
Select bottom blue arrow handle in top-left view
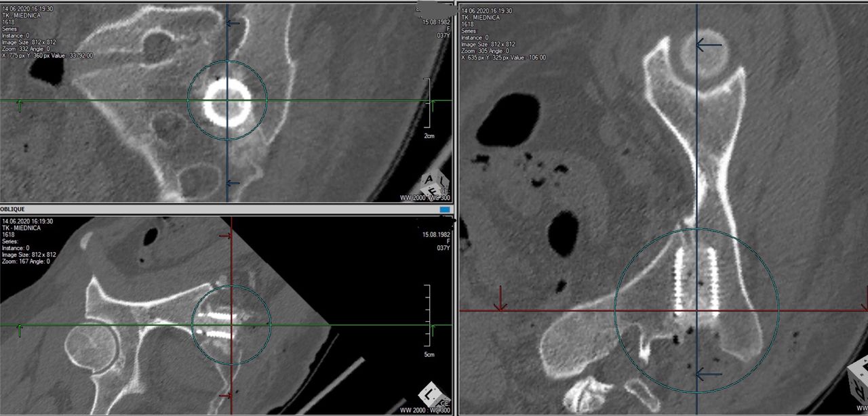[x=233, y=183]
